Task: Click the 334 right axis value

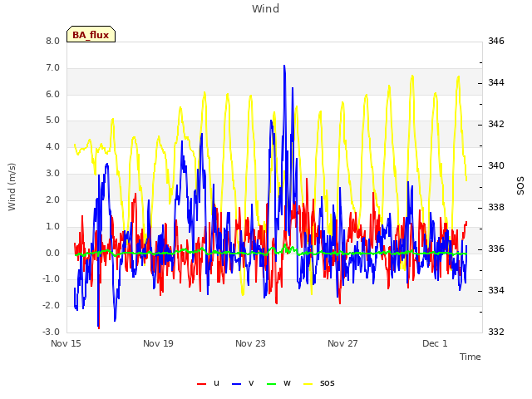Action: click(x=496, y=290)
